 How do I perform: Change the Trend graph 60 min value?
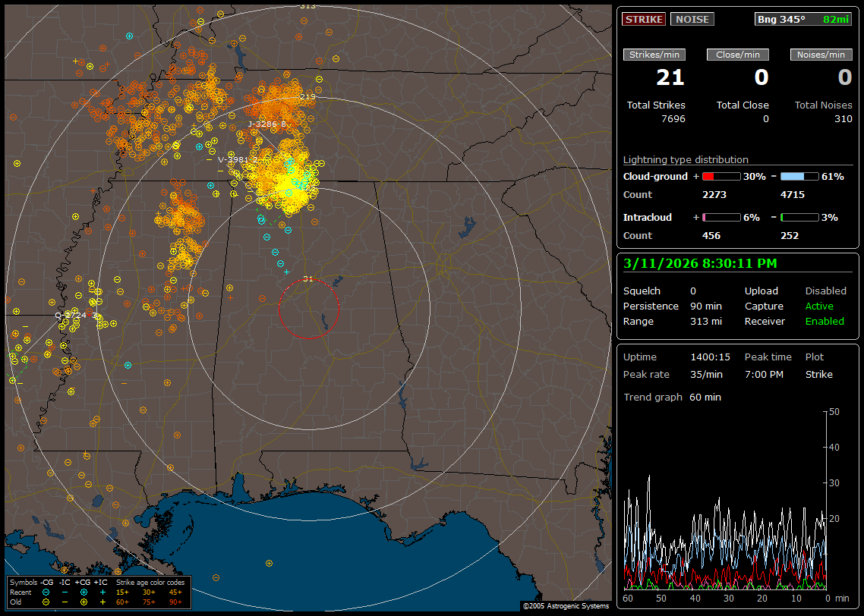[x=705, y=397]
